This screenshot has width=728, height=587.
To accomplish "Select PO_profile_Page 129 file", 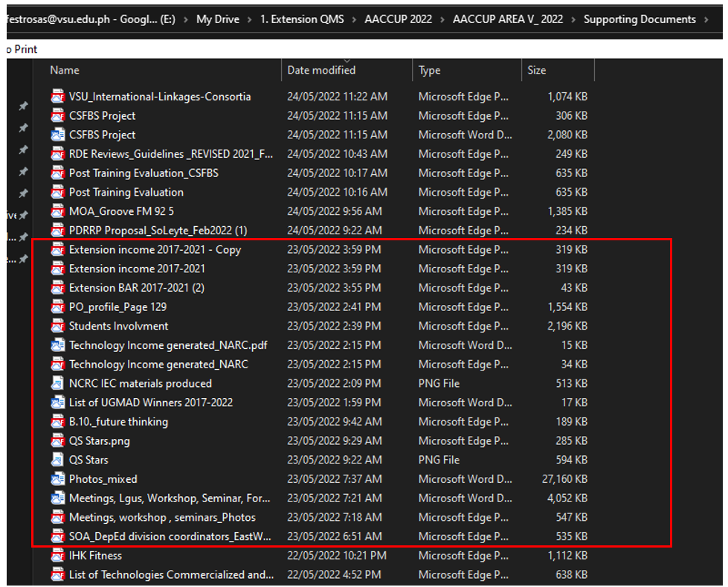I will (117, 307).
